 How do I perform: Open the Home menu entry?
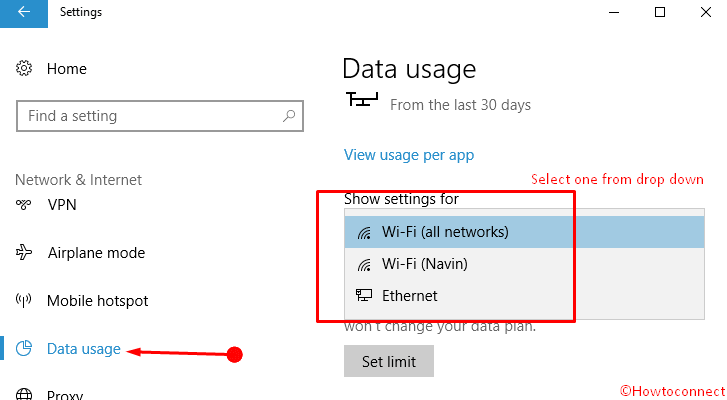click(67, 69)
